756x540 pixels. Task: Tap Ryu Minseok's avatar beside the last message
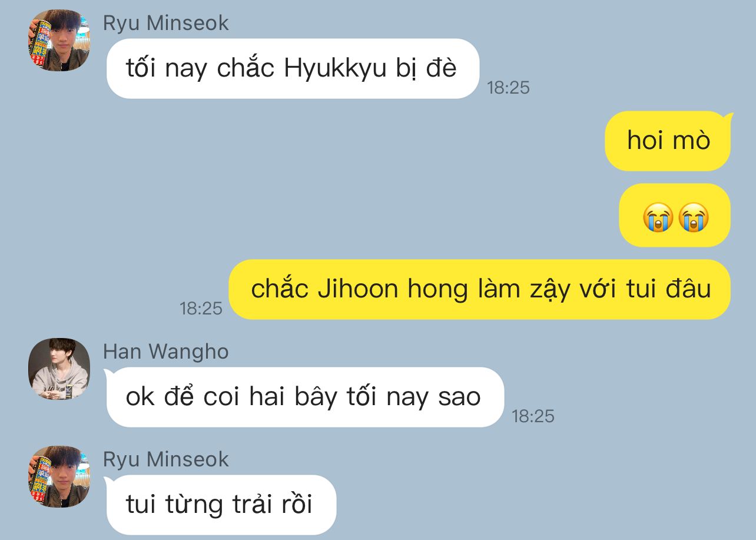coord(59,476)
